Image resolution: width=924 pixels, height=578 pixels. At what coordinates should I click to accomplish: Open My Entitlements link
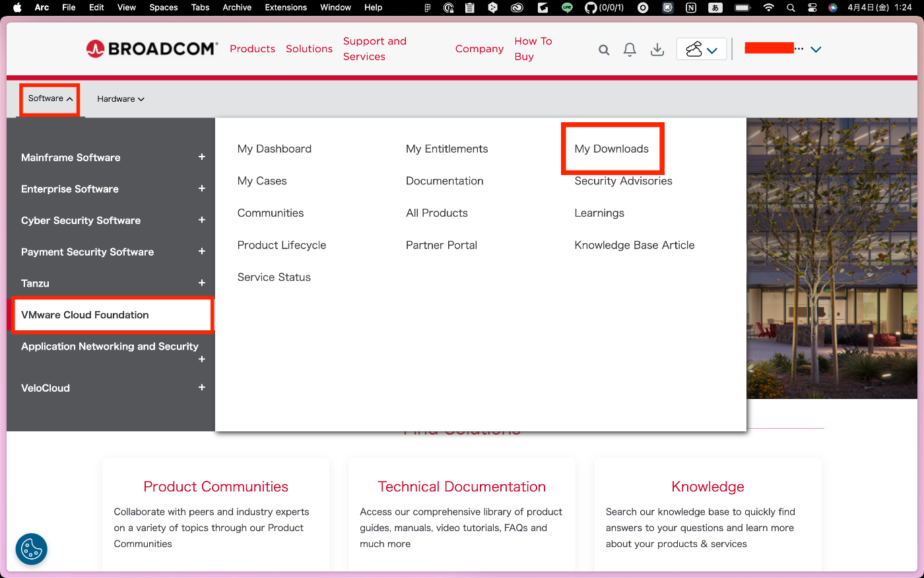pyautogui.click(x=447, y=149)
